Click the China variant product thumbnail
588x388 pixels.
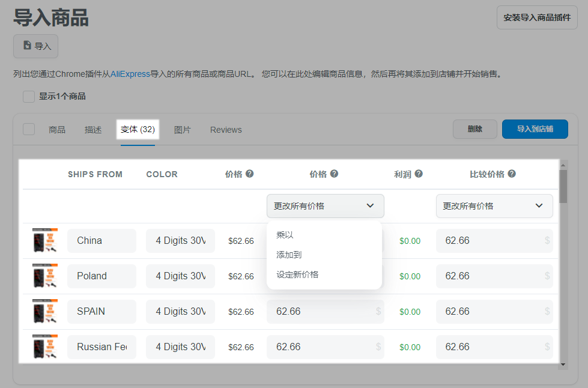(x=45, y=240)
